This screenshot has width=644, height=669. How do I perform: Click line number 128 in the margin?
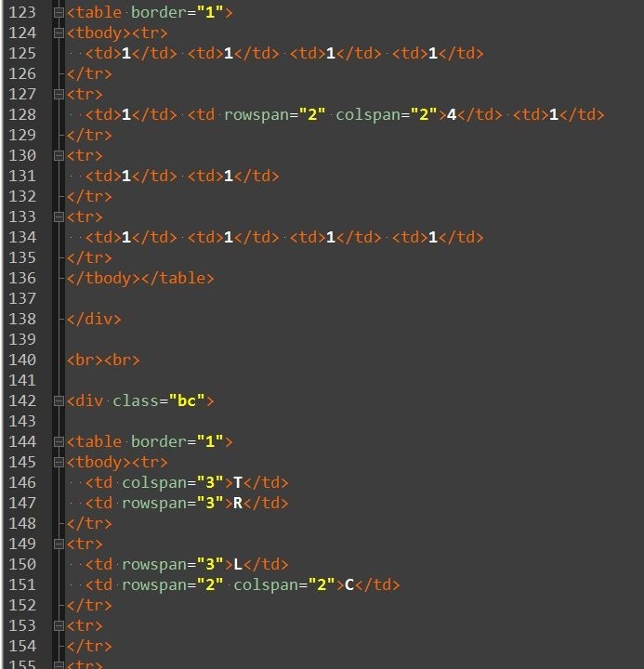pos(22,115)
